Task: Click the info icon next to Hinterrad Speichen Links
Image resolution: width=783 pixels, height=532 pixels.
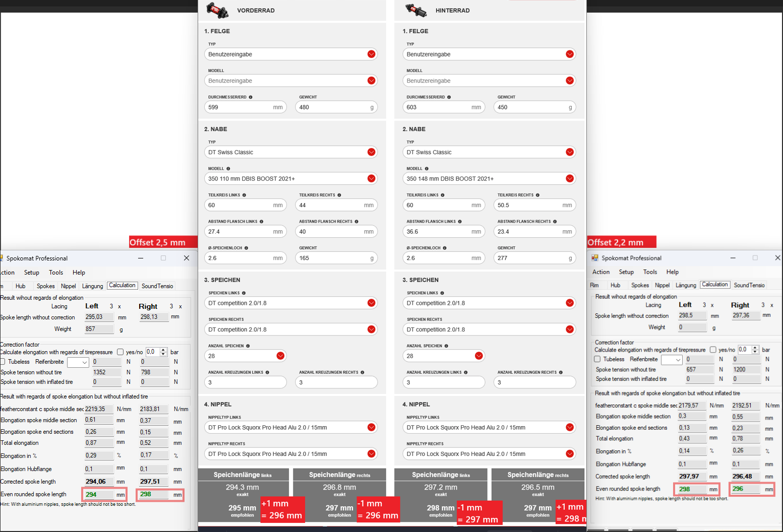Action: pos(442,293)
